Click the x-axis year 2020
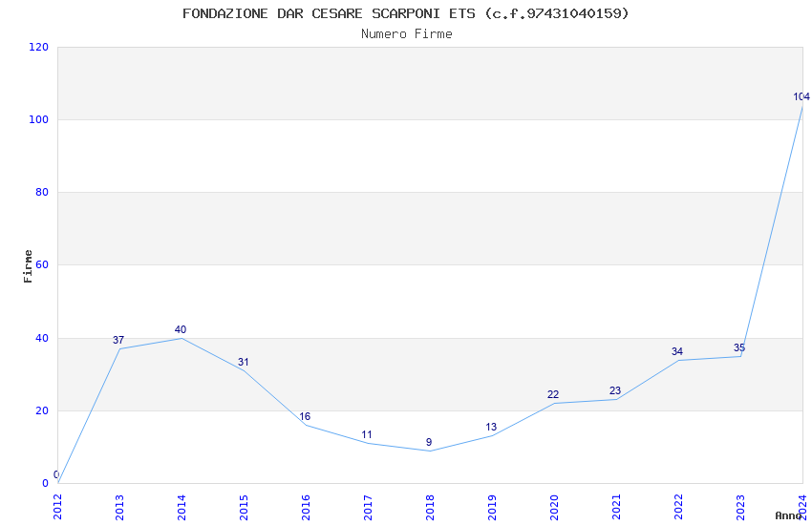Viewport: 812px width, 525px height. click(x=555, y=507)
